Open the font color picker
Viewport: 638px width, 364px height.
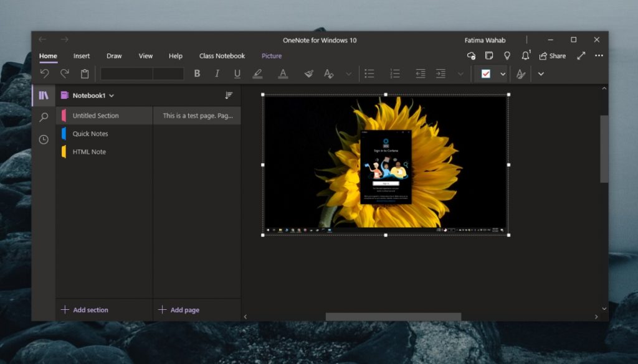[283, 73]
